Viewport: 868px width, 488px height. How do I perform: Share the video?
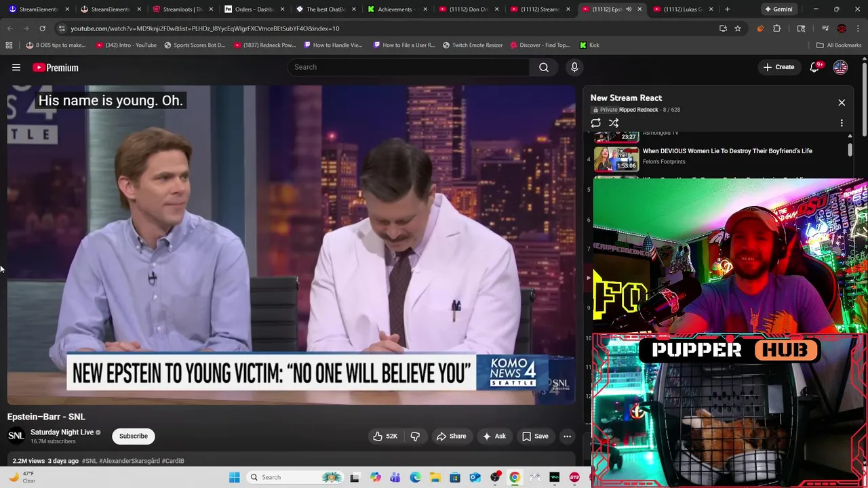pos(451,436)
